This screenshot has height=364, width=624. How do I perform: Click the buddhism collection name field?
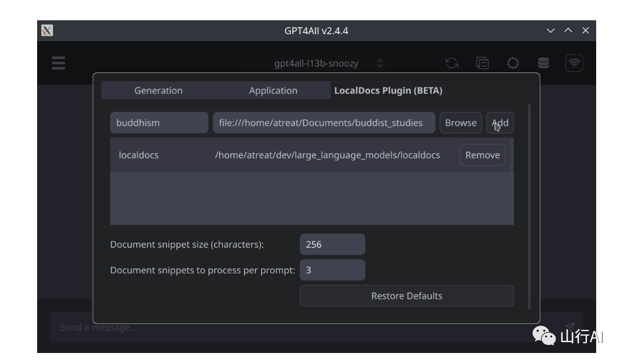click(159, 123)
